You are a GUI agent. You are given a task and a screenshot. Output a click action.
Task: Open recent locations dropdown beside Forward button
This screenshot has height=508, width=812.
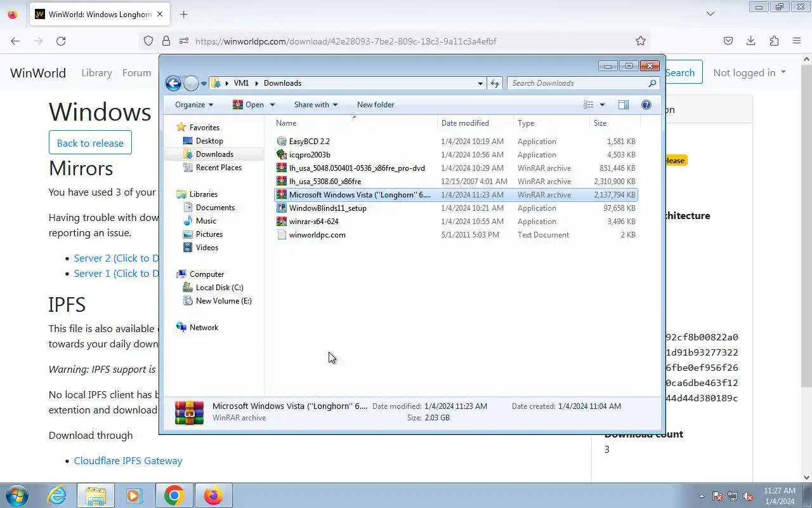[x=204, y=83]
